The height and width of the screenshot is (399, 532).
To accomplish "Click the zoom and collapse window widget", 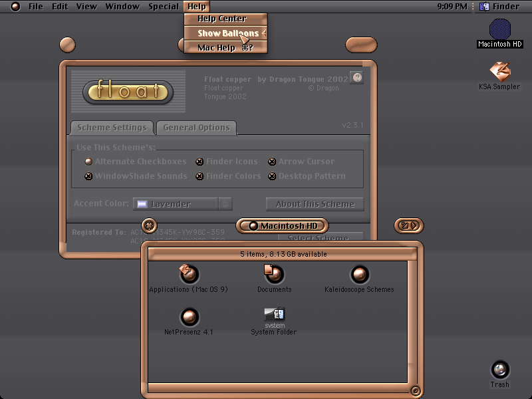I will 408,225.
